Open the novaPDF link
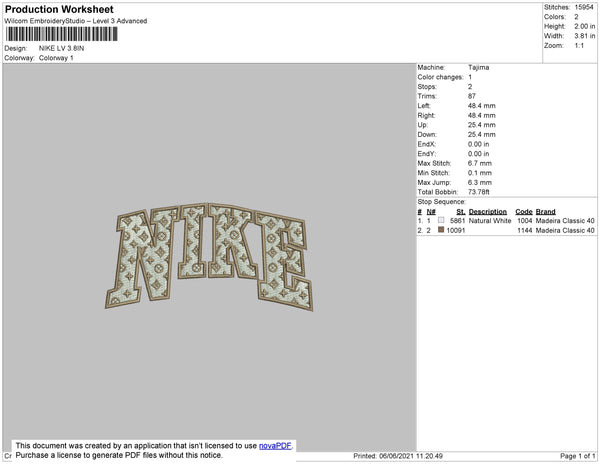 275,446
